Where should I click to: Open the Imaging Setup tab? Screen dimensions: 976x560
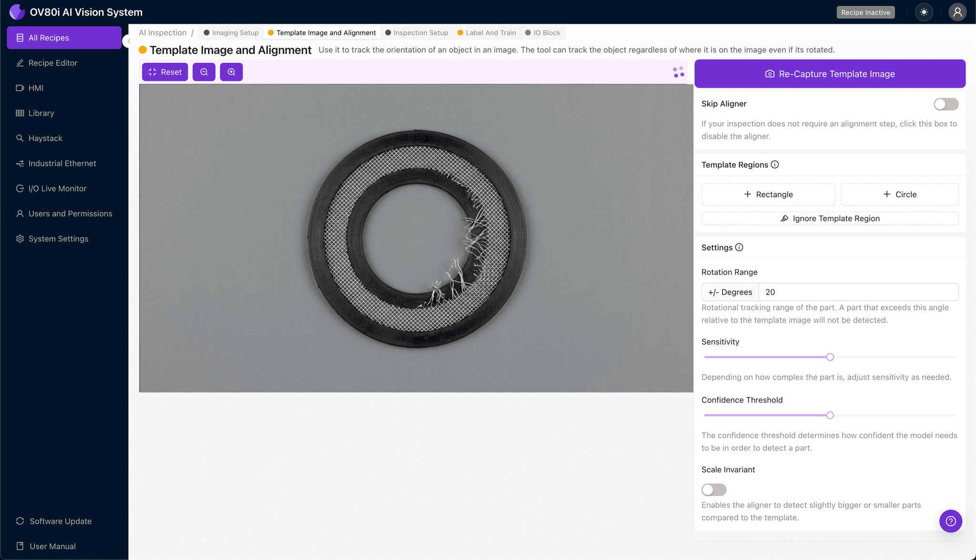pos(231,33)
